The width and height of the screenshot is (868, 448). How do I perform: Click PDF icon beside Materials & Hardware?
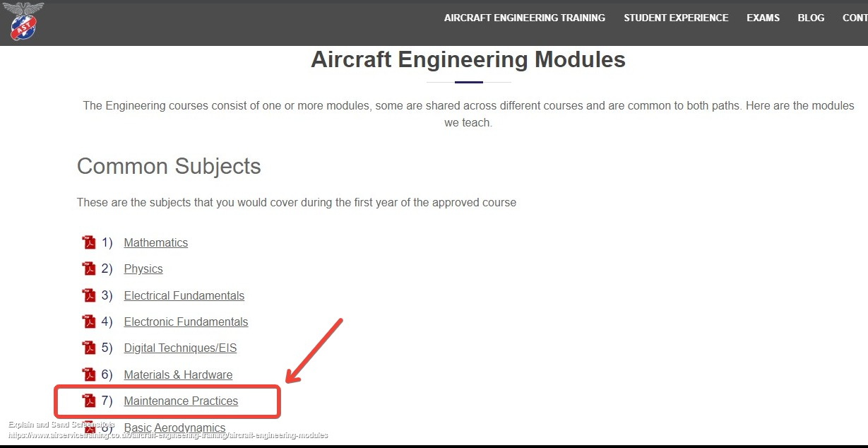[89, 375]
